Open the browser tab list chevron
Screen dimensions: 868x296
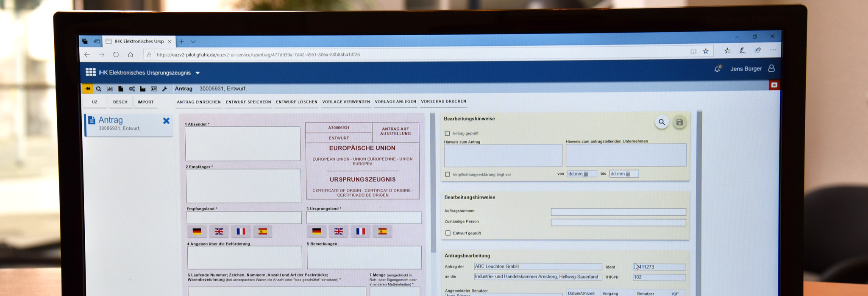pyautogui.click(x=193, y=42)
